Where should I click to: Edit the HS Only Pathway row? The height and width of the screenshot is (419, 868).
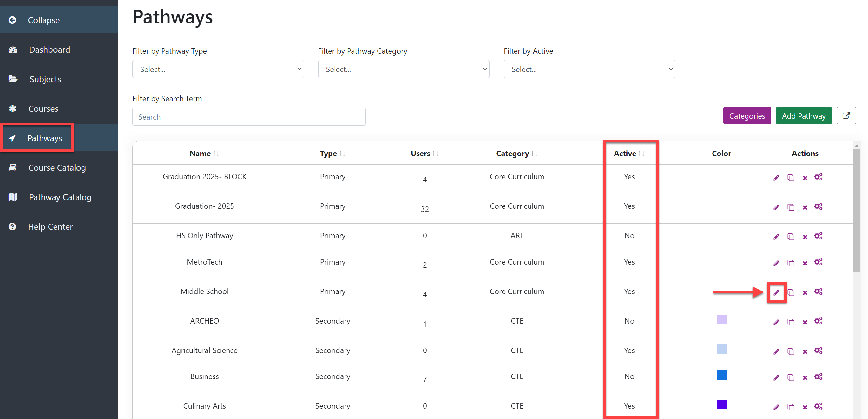(776, 237)
